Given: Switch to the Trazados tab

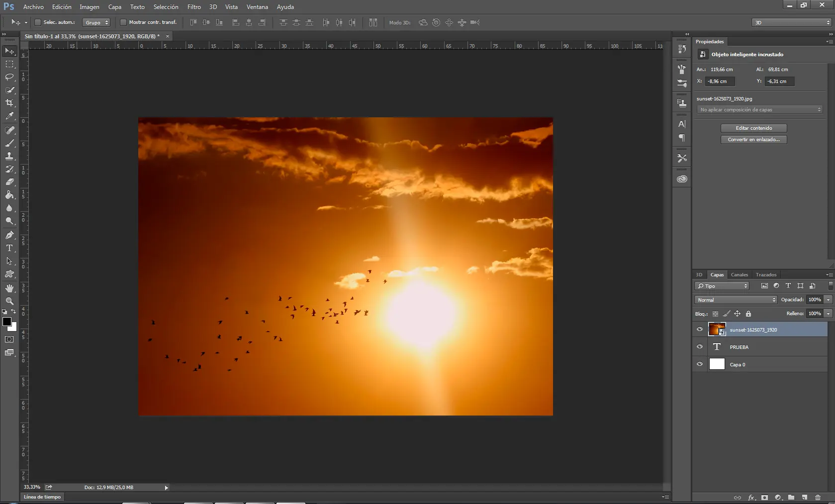Looking at the screenshot, I should coord(766,274).
